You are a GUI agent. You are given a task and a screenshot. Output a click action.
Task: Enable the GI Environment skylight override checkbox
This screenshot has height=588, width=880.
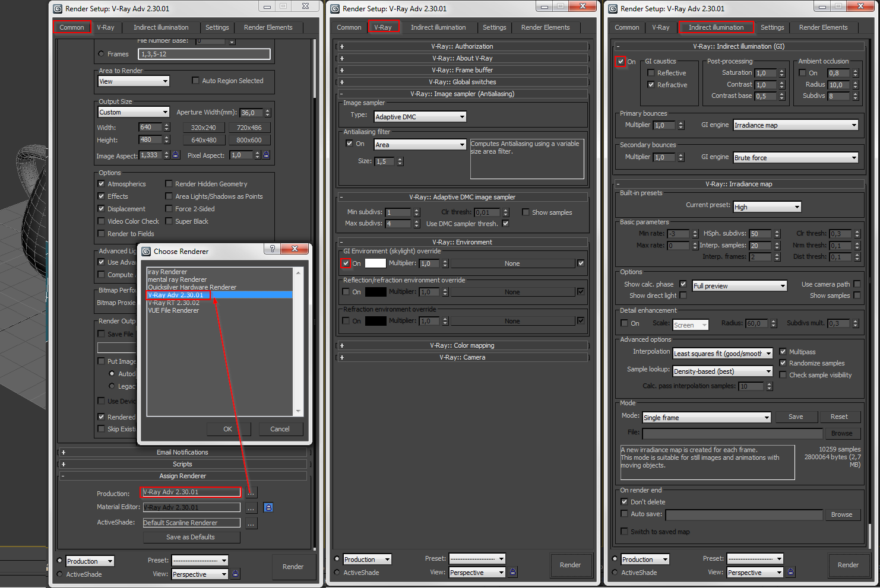coord(346,263)
